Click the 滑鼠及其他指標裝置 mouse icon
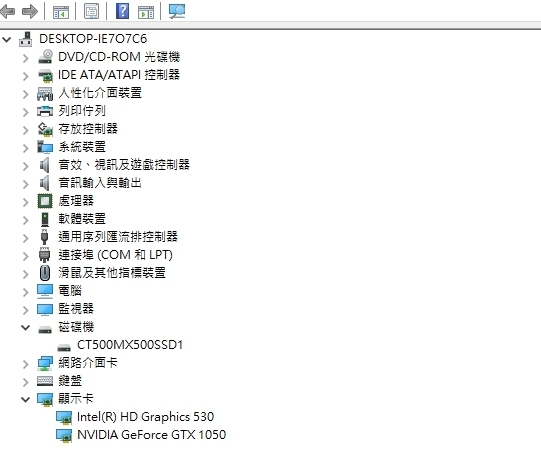Viewport: 541px width, 476px height. (45, 273)
